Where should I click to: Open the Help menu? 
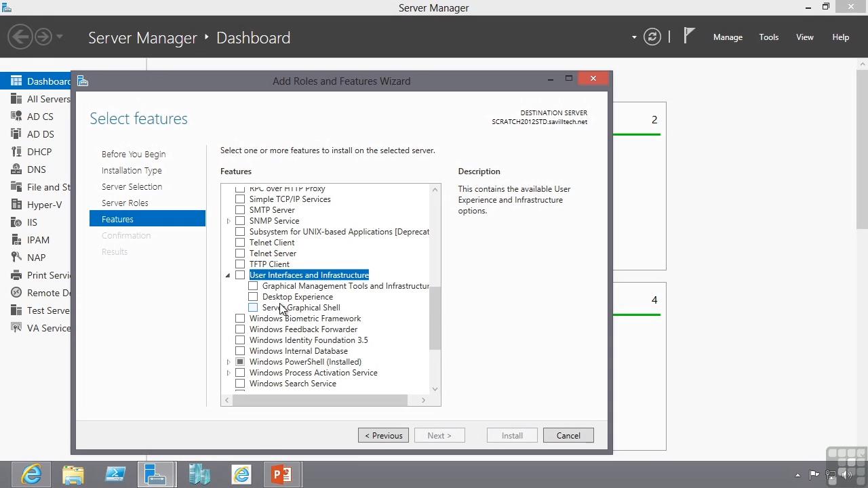[x=841, y=37]
